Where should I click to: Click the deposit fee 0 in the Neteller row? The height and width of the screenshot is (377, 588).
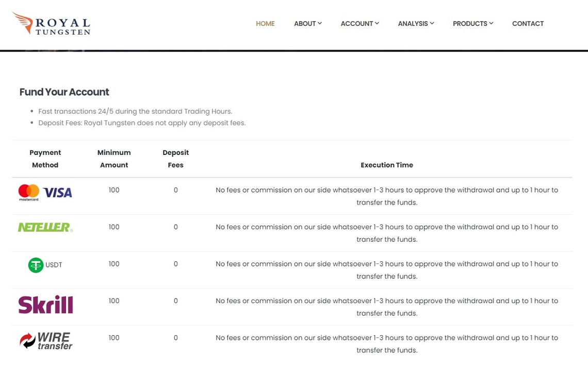click(175, 227)
